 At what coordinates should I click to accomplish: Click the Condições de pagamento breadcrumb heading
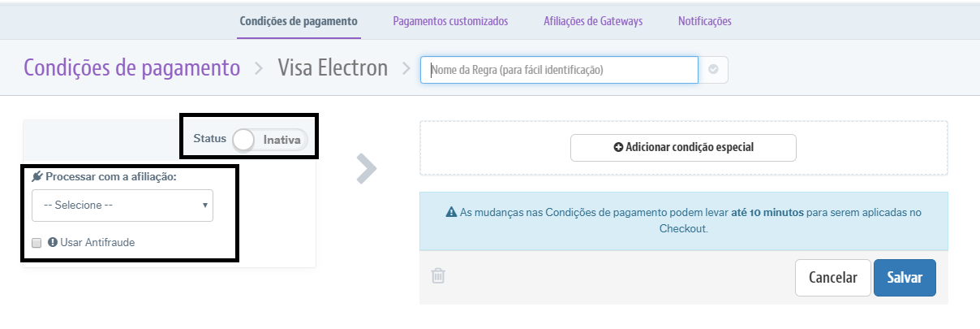pyautogui.click(x=131, y=67)
